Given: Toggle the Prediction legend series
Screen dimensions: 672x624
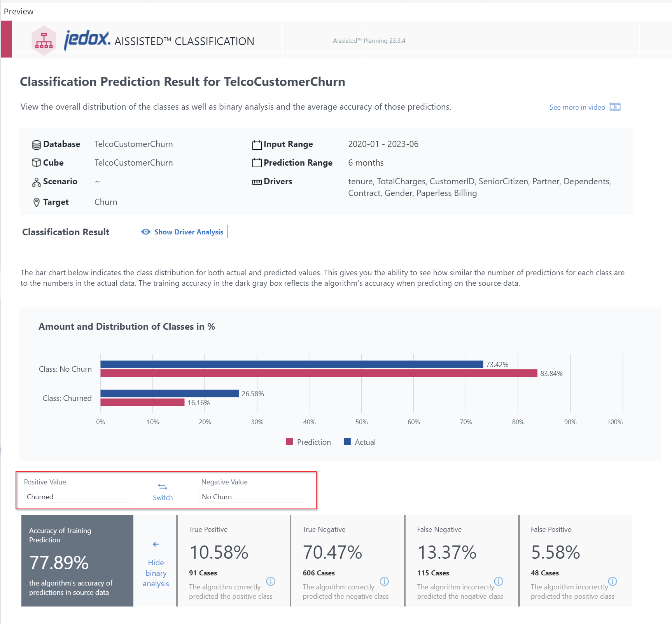Looking at the screenshot, I should [308, 442].
